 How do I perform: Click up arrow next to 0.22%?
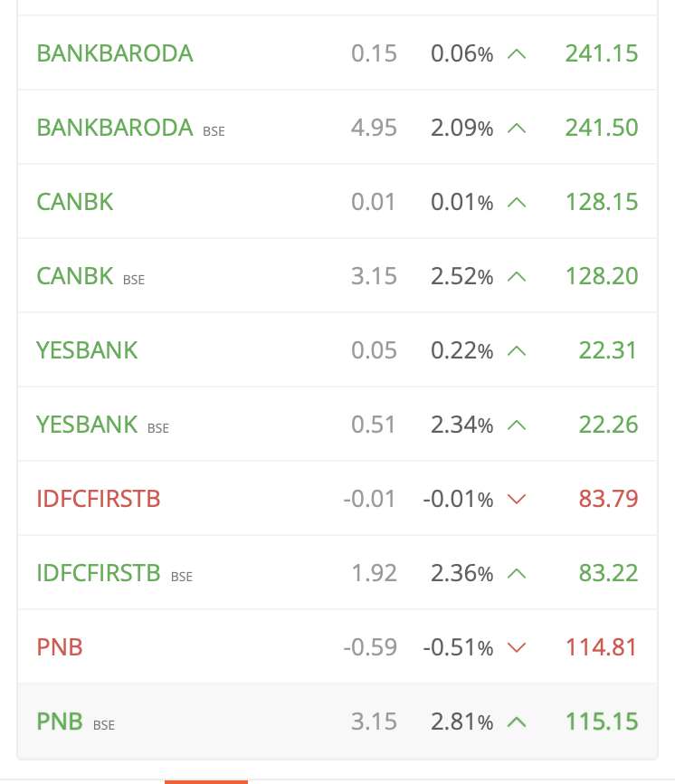click(517, 351)
